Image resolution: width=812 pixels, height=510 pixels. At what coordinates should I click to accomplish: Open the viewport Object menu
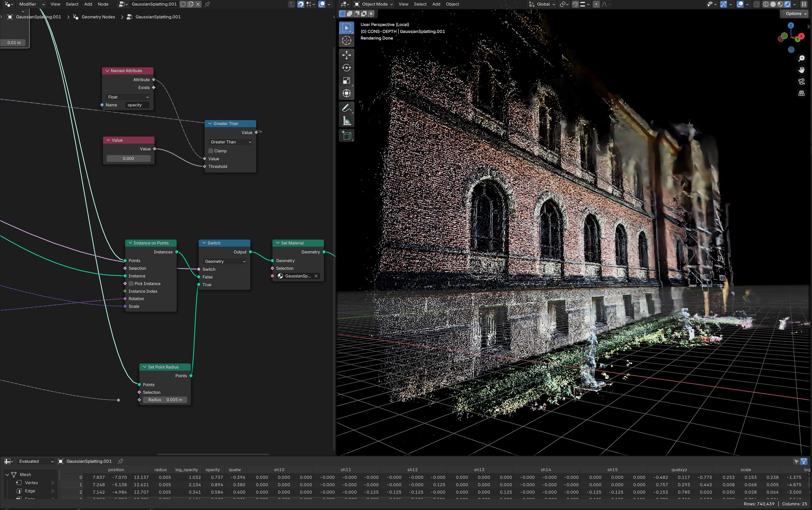pos(452,4)
